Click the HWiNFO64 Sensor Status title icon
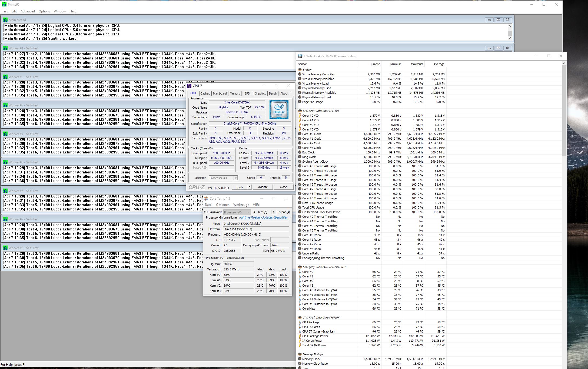Viewport: 588px width, 369px height. [300, 56]
